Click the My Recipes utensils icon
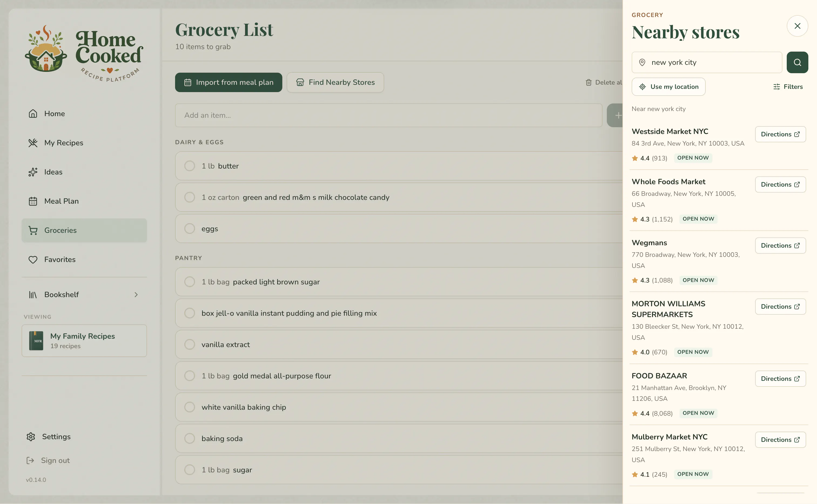 33,143
